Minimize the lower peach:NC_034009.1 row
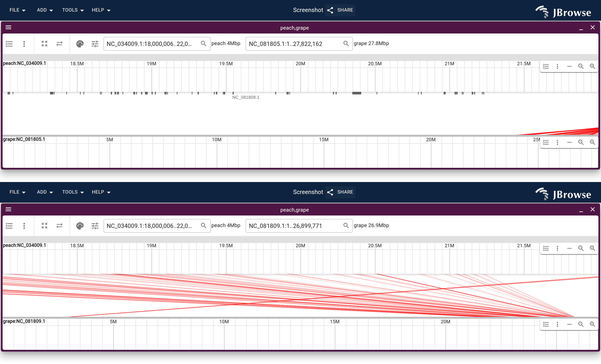Screen dimensions: 601x364 tap(569, 248)
